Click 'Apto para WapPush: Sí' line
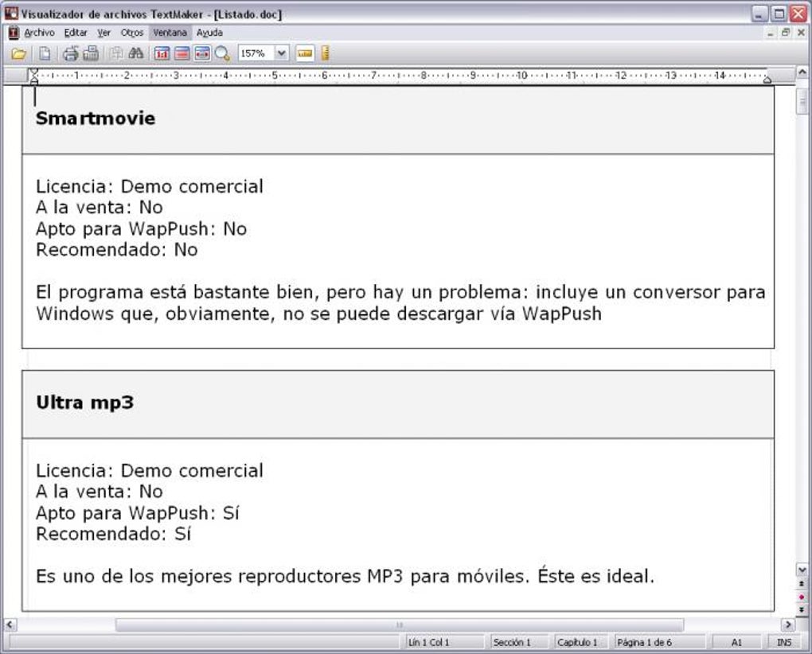Image resolution: width=812 pixels, height=654 pixels. tap(138, 512)
